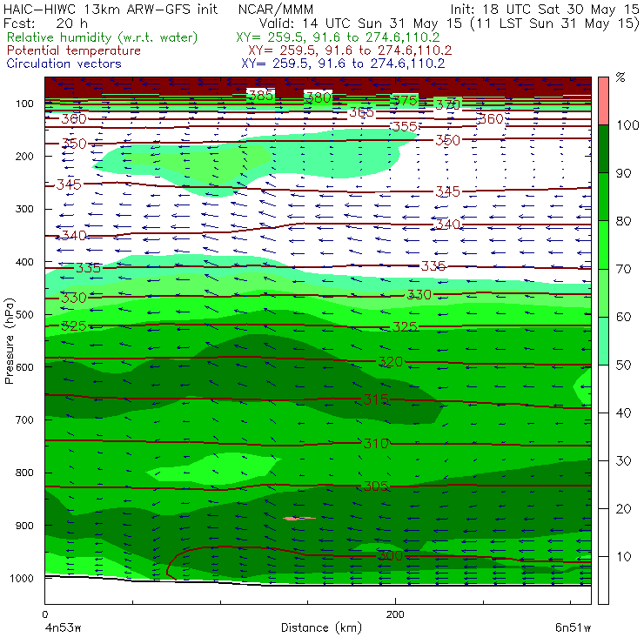Click the '385' potential temperature contour label

click(x=261, y=95)
